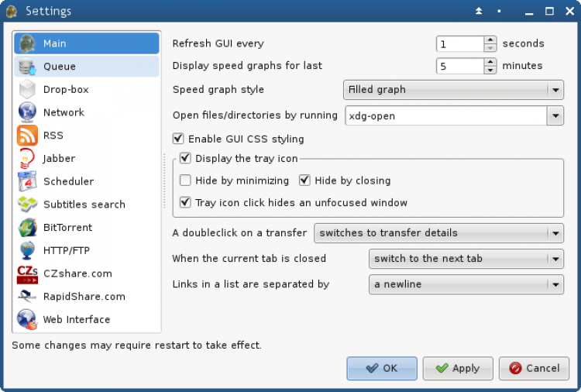The image size is (581, 392).
Task: Open the RSS settings icon
Action: click(27, 136)
